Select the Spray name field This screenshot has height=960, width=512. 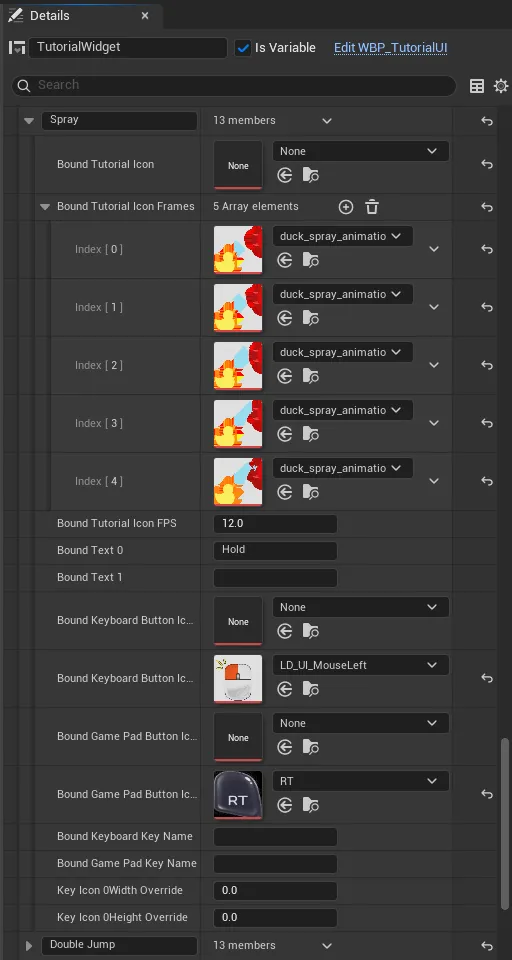pyautogui.click(x=119, y=121)
